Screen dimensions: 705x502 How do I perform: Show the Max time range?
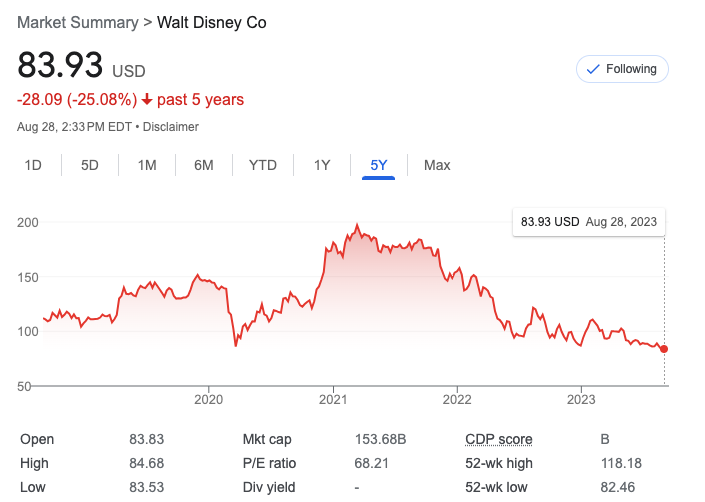[437, 165]
